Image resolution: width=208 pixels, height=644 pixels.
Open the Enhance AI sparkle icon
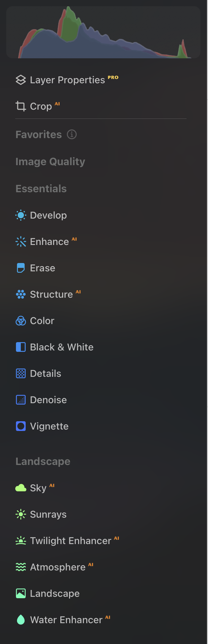[21, 241]
